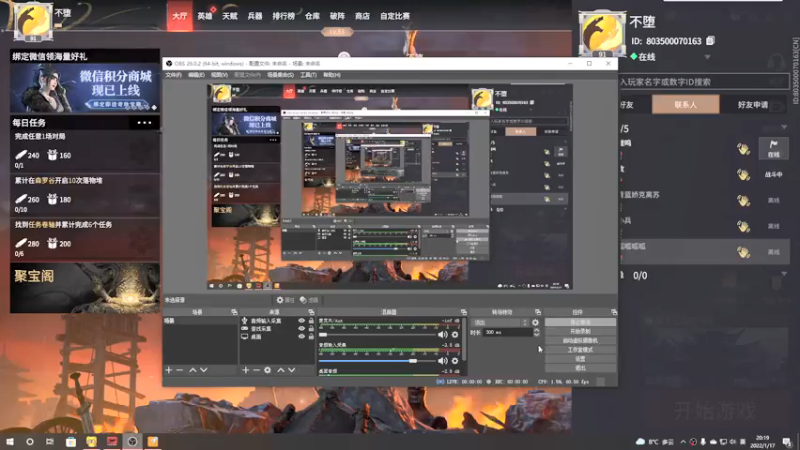
Task: Open Task View on the taskbar
Action: coord(50,441)
